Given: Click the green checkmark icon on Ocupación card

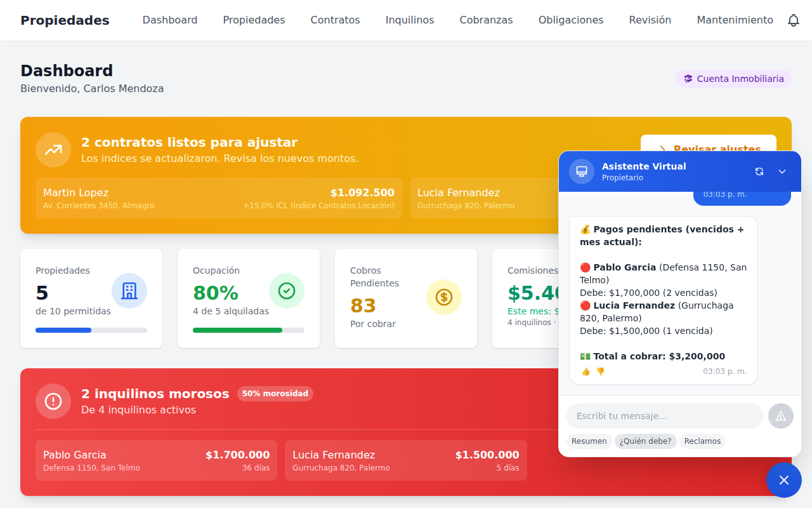Looking at the screenshot, I should coord(287,290).
